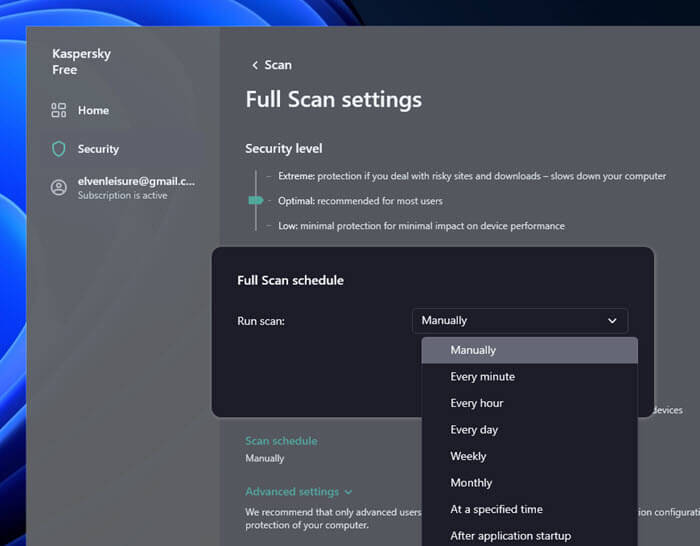Click the Advanced settings chevron arrow
Viewport: 700px width, 546px height.
(x=348, y=492)
